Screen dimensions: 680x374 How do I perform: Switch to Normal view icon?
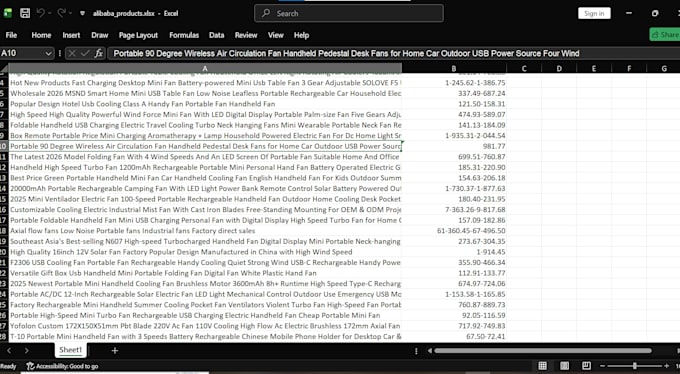(x=543, y=366)
